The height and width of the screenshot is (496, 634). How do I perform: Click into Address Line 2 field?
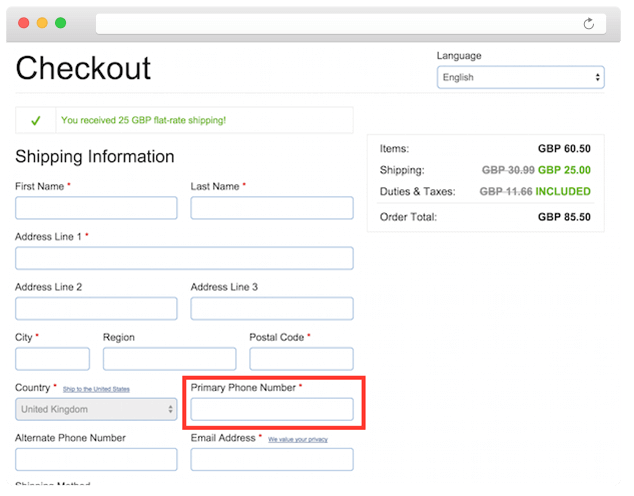96,308
